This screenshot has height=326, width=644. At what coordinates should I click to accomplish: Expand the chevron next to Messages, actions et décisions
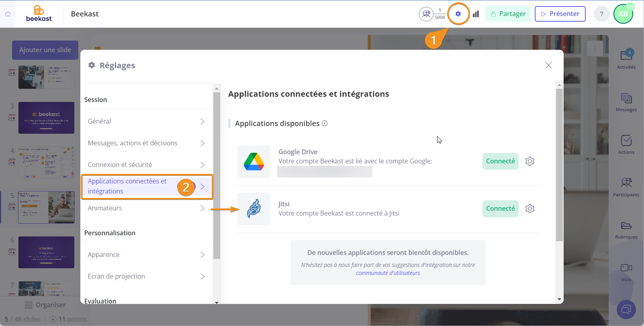(x=202, y=143)
